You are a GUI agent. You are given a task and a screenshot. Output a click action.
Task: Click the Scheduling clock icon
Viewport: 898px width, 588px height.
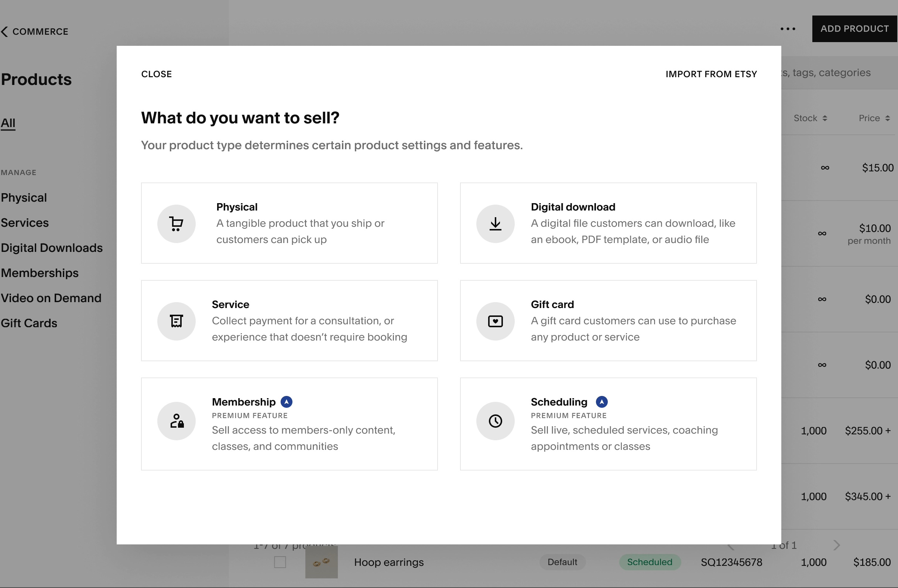(x=495, y=421)
